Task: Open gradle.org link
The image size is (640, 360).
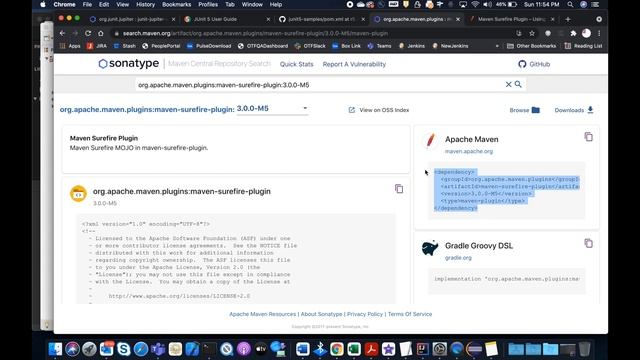Action: (x=458, y=258)
